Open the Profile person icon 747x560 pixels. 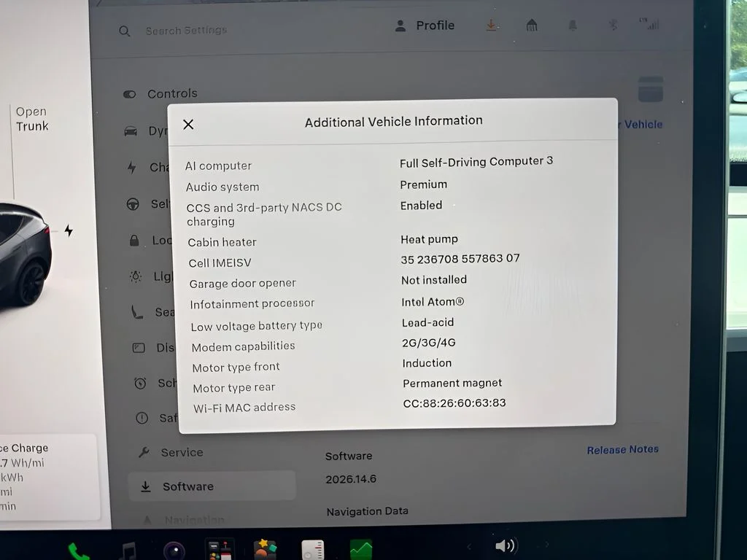(x=400, y=26)
